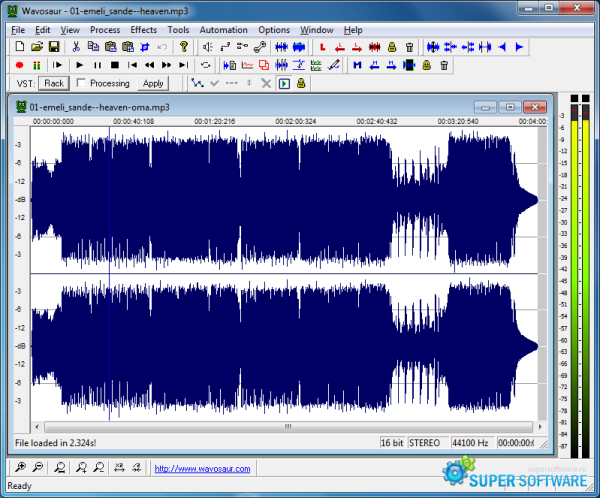Jump to start with skip-back button
Image resolution: width=600 pixels, height=498 pixels.
[x=132, y=65]
